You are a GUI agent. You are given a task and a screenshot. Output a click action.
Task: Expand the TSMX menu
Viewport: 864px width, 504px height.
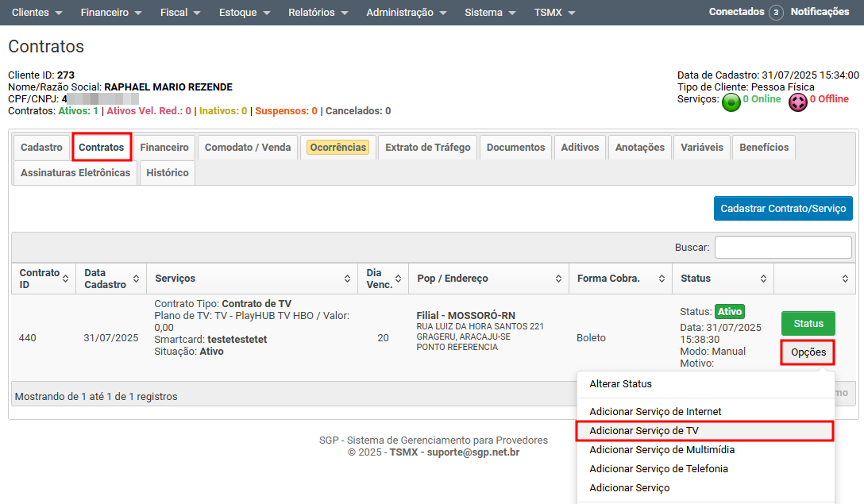pos(554,13)
